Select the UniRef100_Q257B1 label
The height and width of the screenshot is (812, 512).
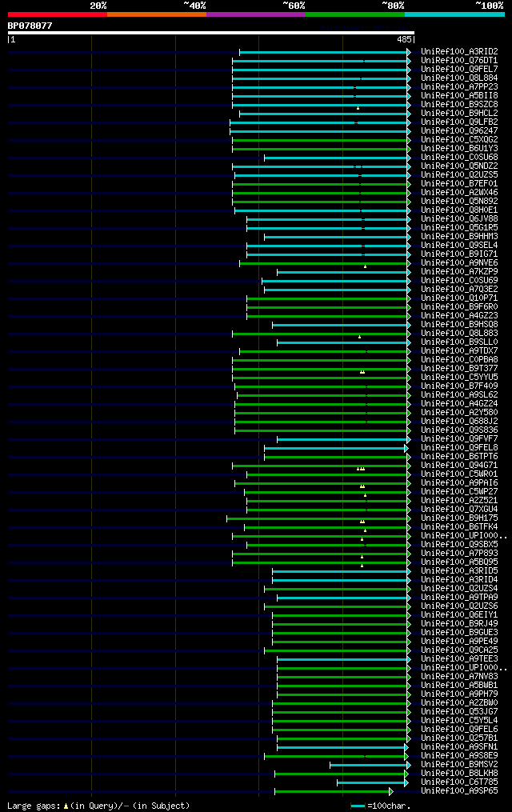click(460, 738)
